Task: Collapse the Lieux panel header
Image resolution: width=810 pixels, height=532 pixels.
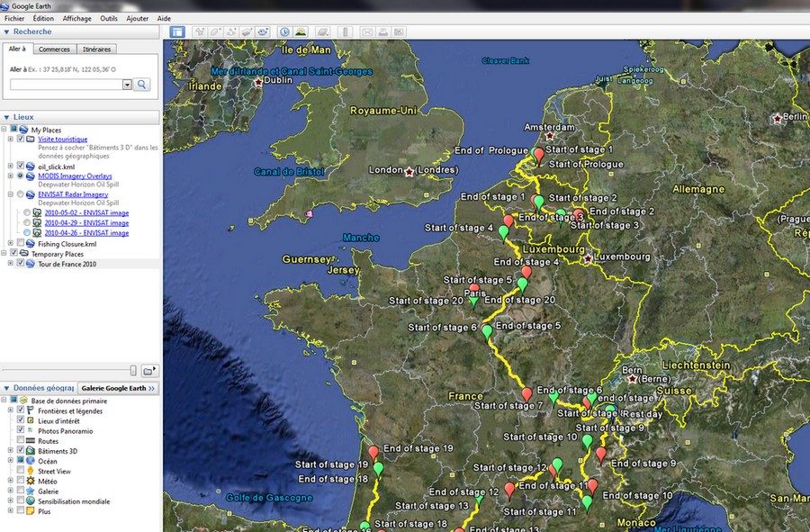Action: [7, 117]
